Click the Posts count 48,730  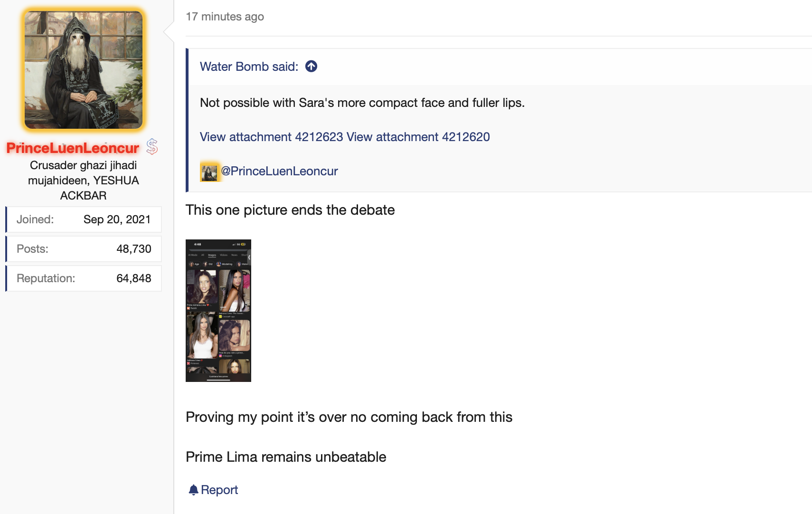coord(133,249)
